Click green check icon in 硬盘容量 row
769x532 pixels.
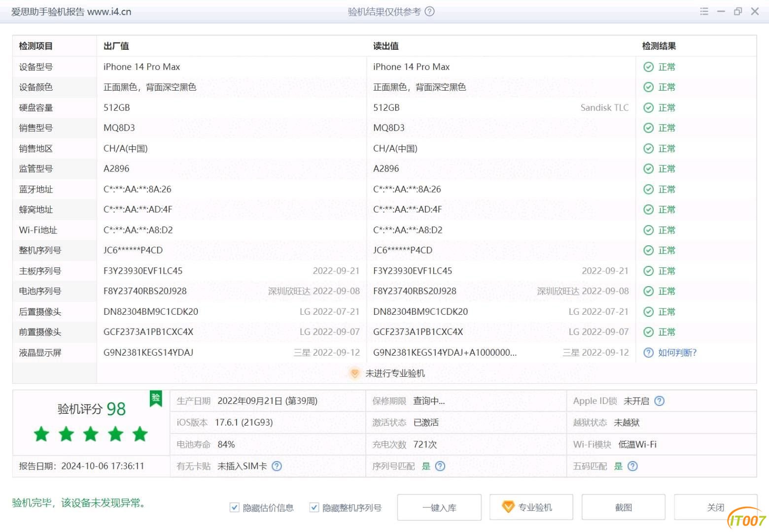[x=649, y=108]
